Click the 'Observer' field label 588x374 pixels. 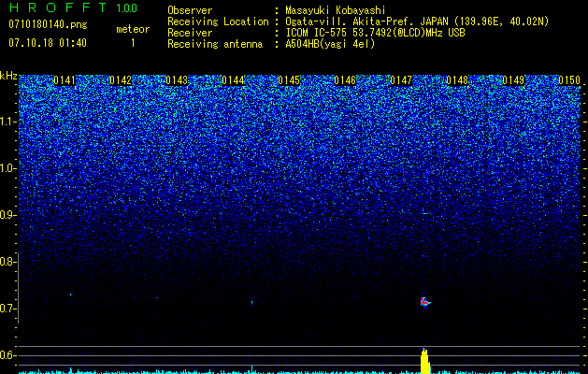190,10
